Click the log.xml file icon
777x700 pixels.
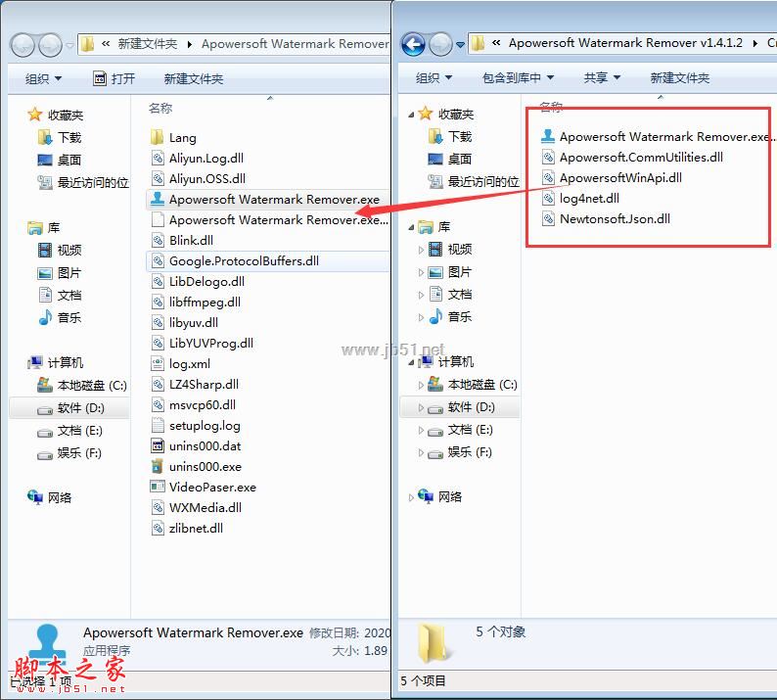pos(158,363)
